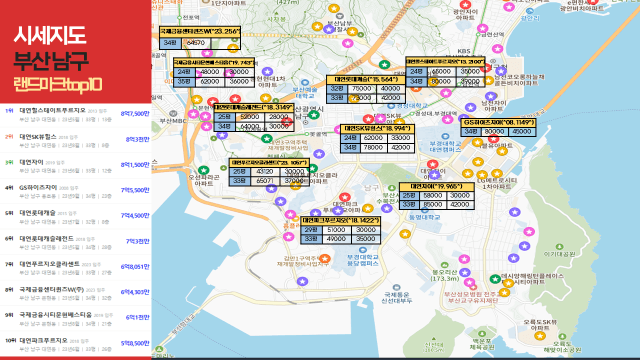Select yellow star marker below 동명대학교

[404, 234]
